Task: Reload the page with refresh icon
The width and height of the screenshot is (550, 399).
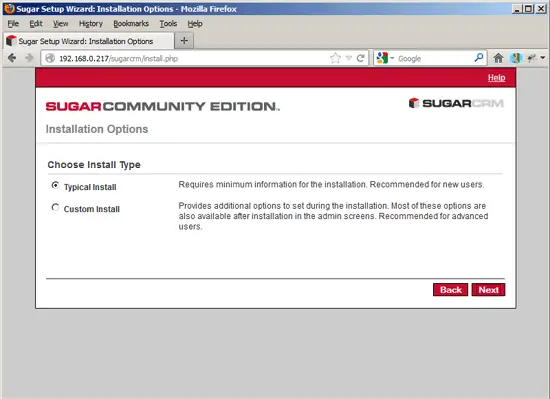Action: 360,58
